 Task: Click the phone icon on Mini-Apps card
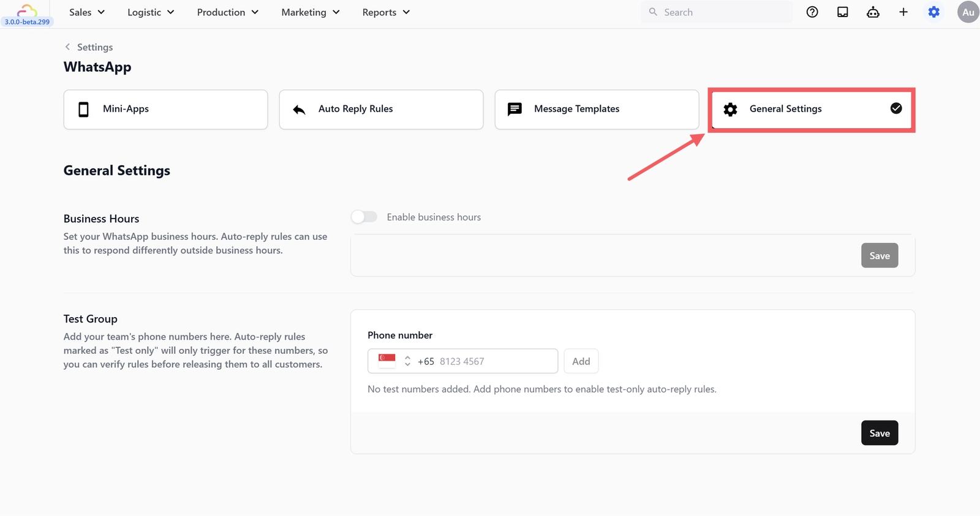pyautogui.click(x=84, y=110)
